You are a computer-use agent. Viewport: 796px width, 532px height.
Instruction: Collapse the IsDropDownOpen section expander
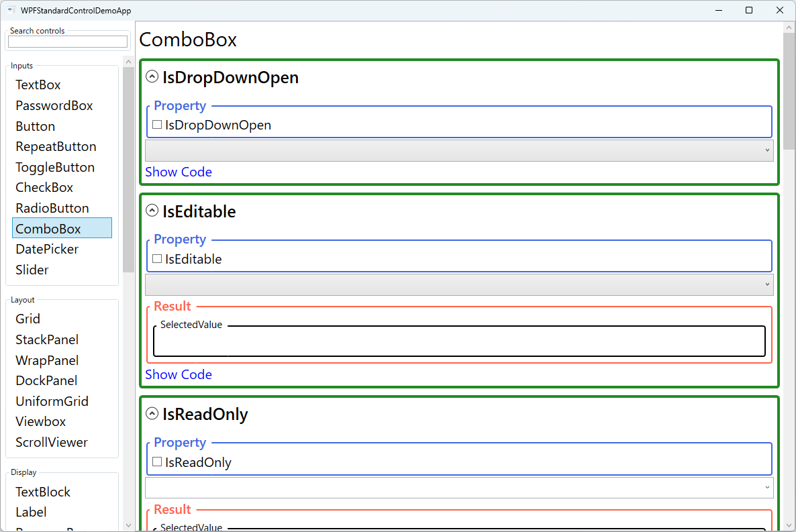[x=152, y=76]
